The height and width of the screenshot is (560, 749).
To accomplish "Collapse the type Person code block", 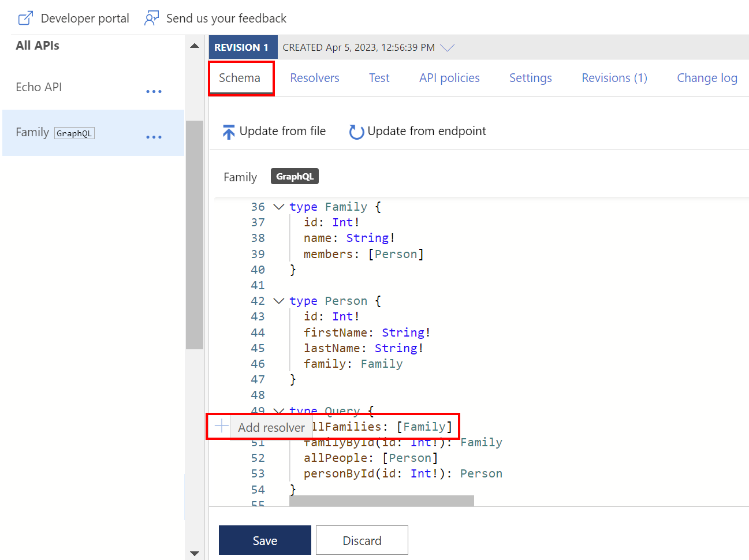I will pos(279,301).
